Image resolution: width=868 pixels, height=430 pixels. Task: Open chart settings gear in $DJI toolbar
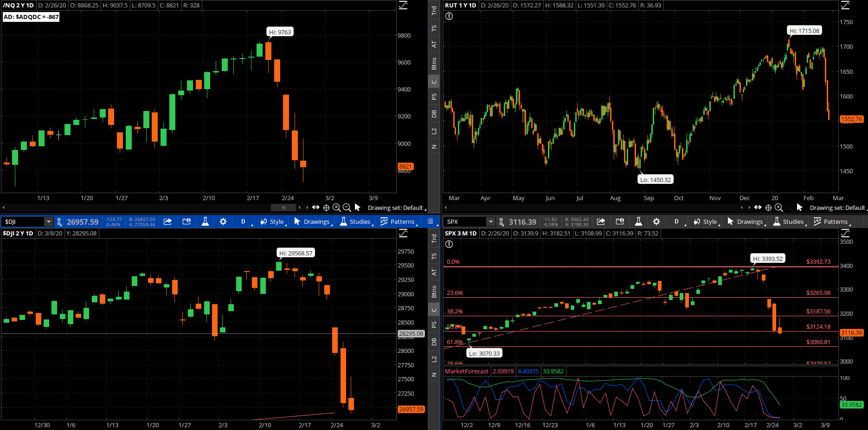223,222
